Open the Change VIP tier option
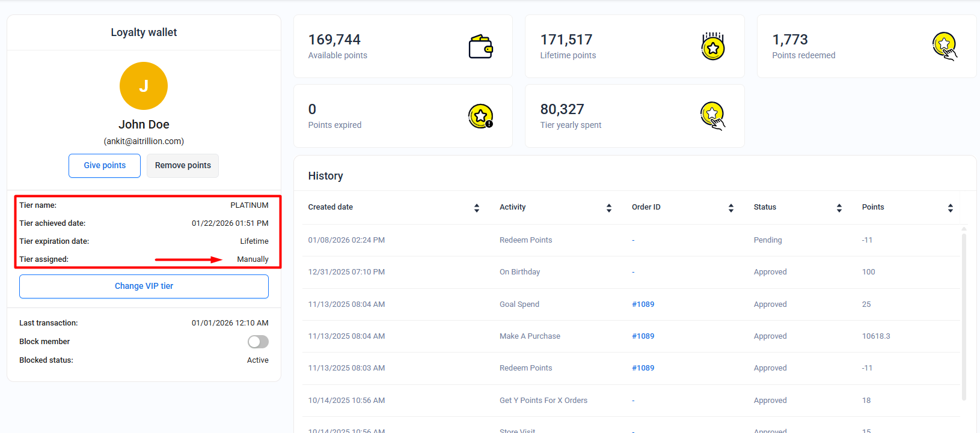 144,286
